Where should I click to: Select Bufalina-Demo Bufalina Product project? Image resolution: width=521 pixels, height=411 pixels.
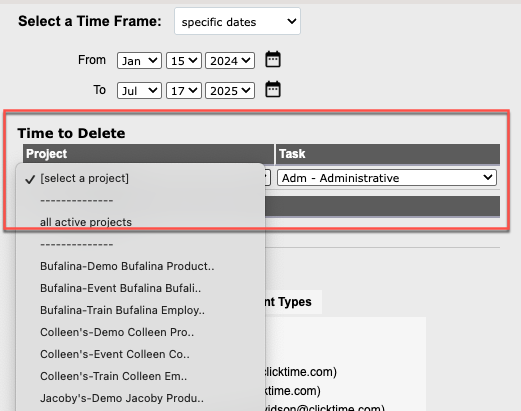140,266
